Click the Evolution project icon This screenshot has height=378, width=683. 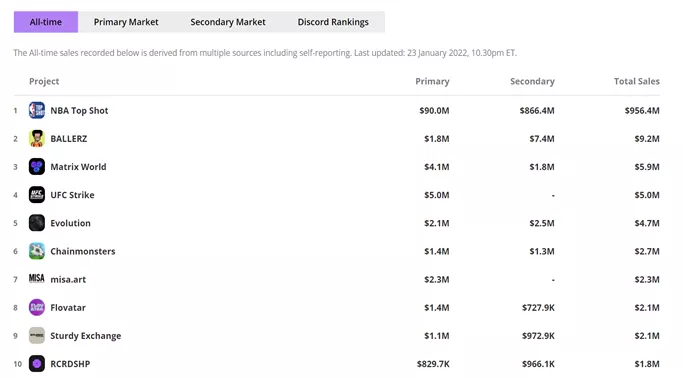(37, 223)
